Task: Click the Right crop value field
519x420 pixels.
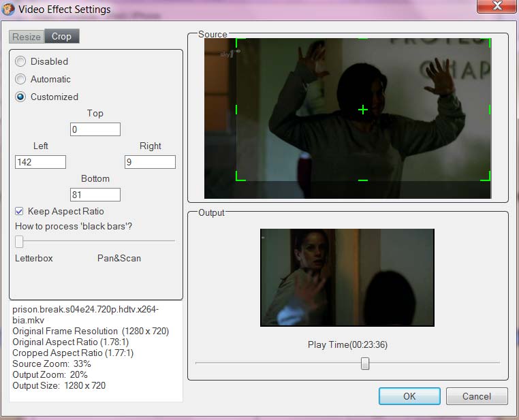Action: coord(150,162)
